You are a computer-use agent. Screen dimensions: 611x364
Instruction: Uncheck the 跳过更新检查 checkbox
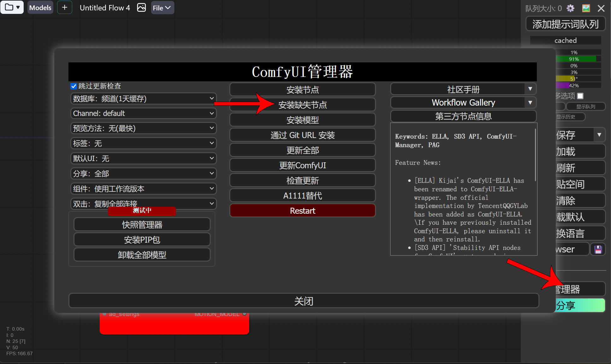(x=73, y=86)
